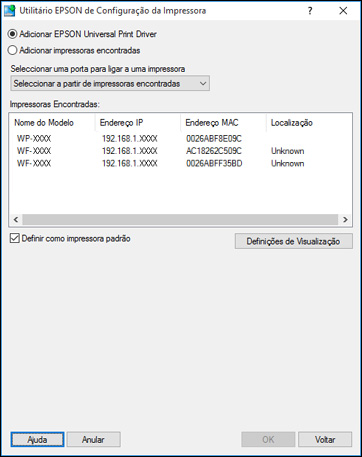Sort by Endereço MAC column header
Viewport: 362px width, 457px height.
pos(223,123)
